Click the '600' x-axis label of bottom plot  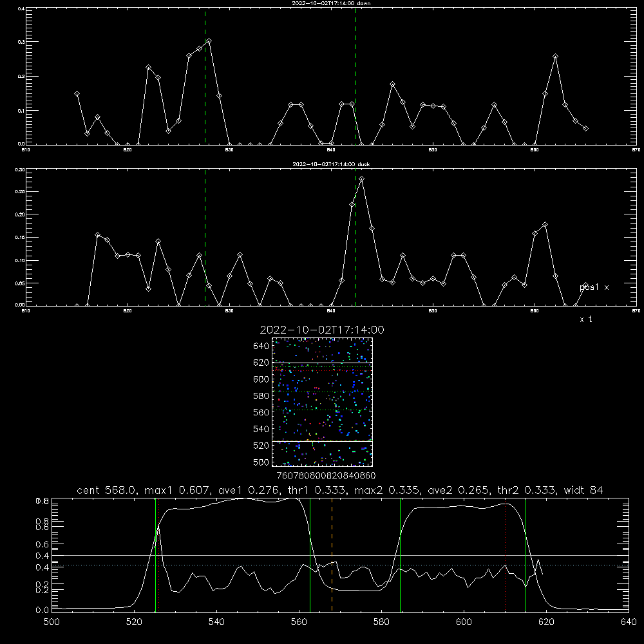[464, 622]
